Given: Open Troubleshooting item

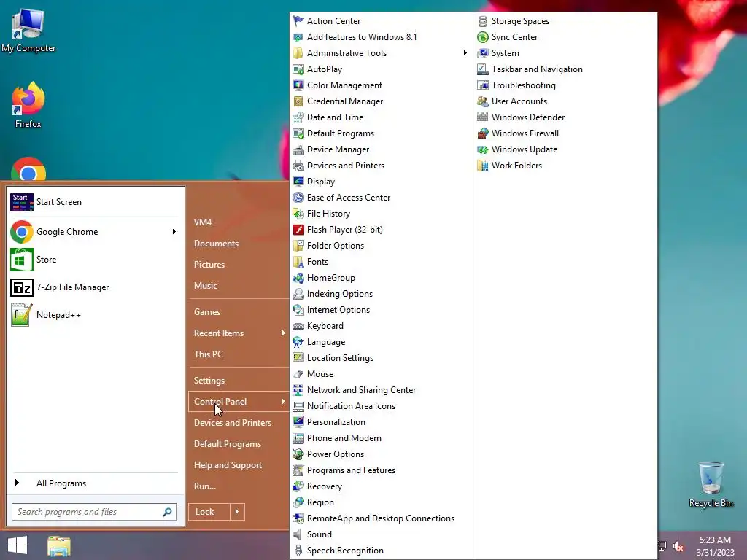Looking at the screenshot, I should (524, 85).
